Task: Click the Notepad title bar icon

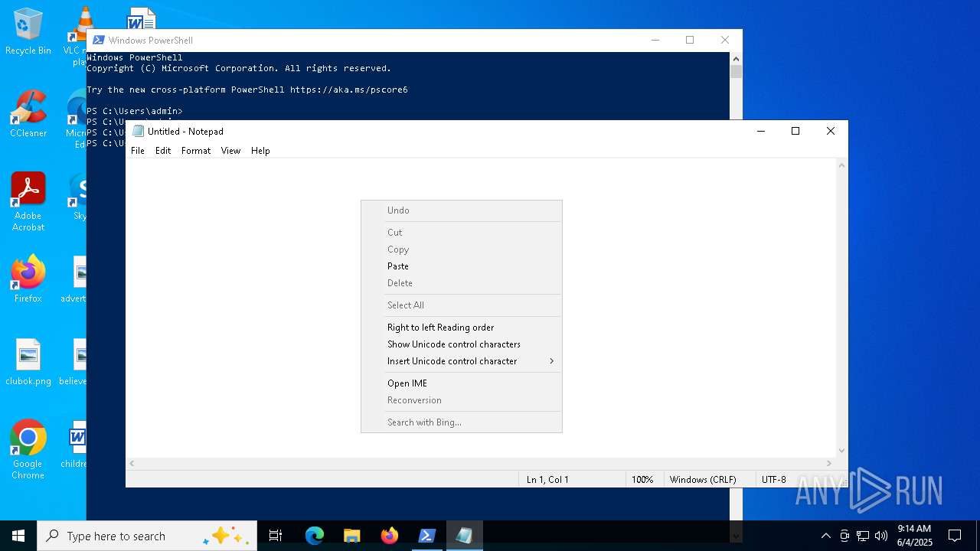Action: click(x=138, y=131)
